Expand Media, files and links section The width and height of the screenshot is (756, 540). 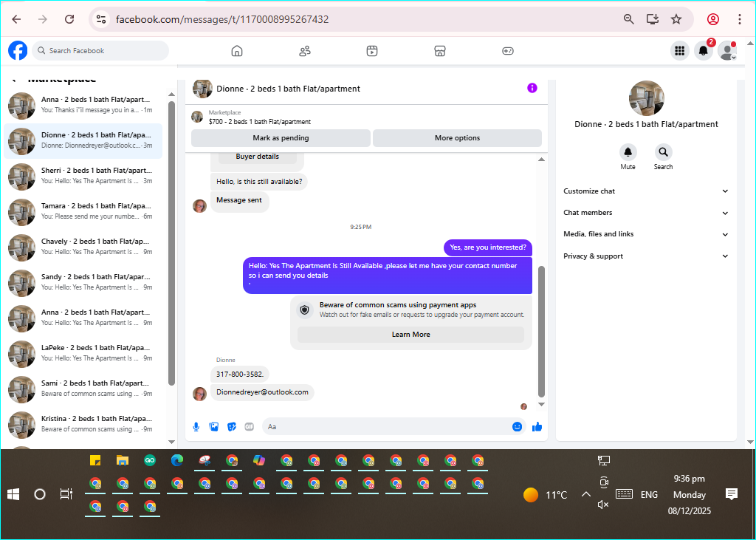(x=645, y=234)
